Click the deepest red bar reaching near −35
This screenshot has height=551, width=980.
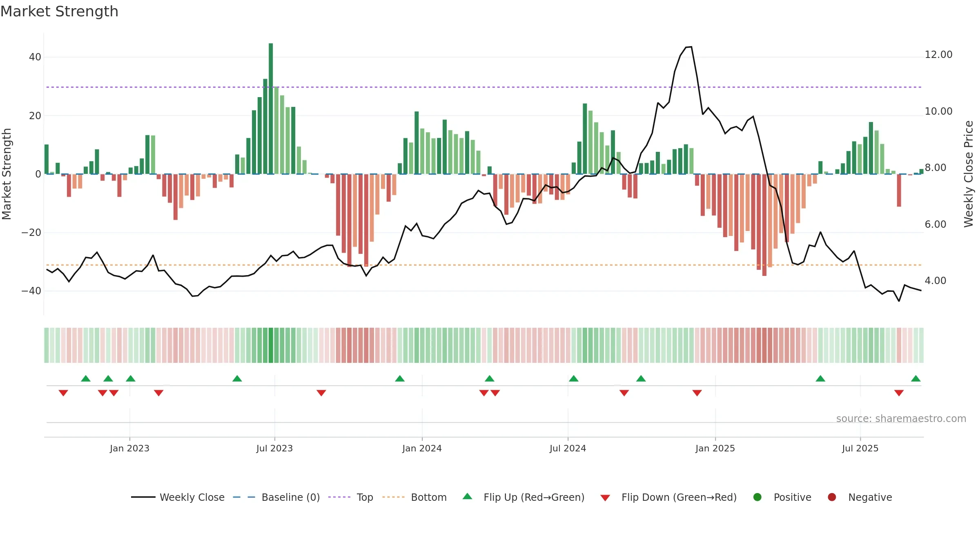764,225
